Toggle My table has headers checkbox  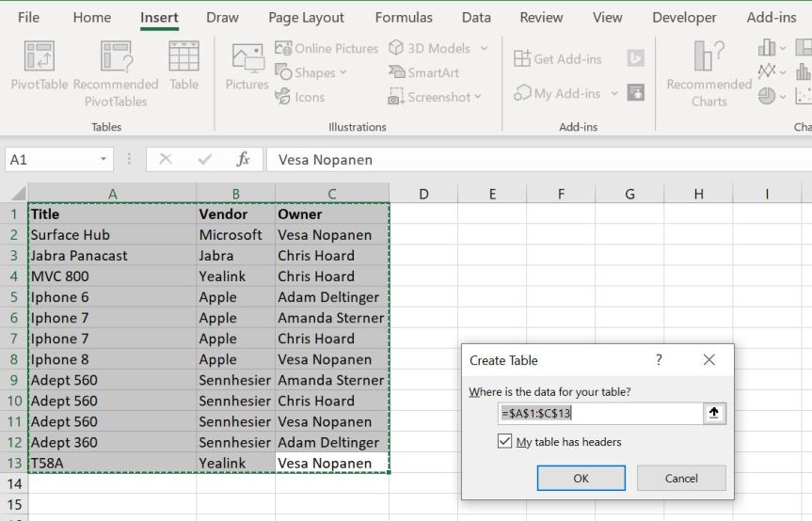(x=505, y=441)
